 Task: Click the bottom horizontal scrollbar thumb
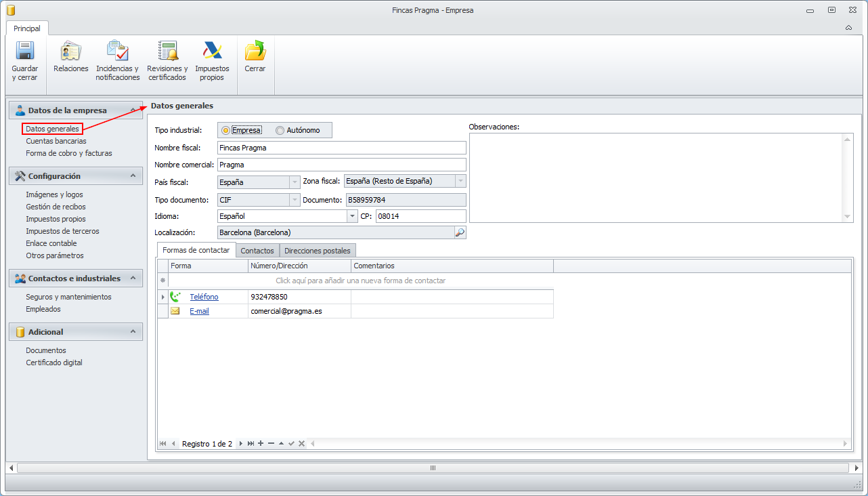tap(433, 468)
